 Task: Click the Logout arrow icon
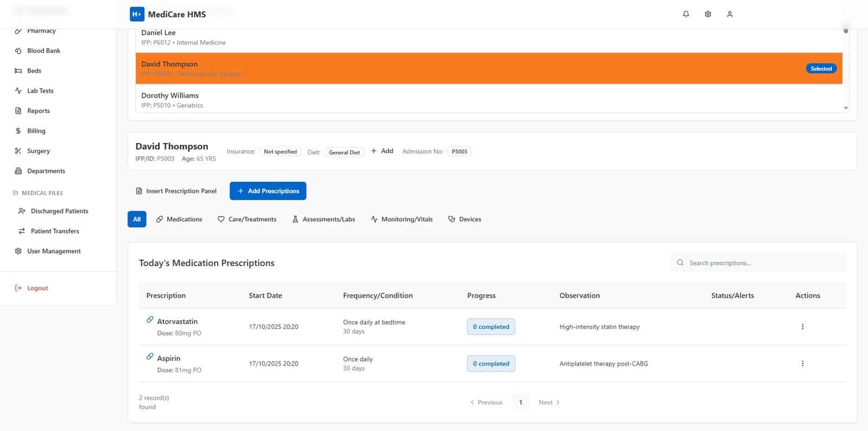(x=18, y=288)
